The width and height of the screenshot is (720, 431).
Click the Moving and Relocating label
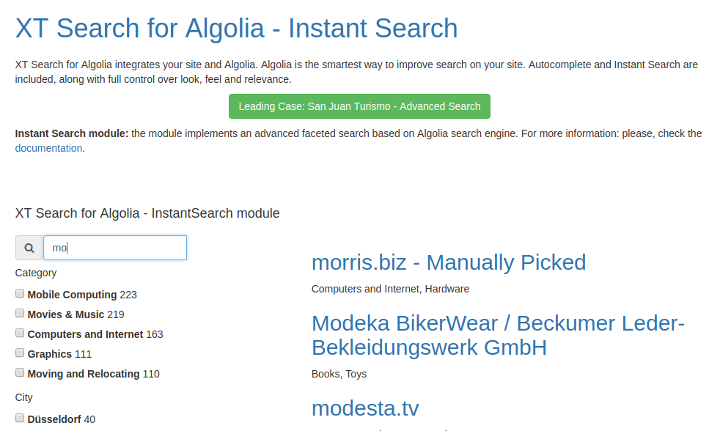83,374
